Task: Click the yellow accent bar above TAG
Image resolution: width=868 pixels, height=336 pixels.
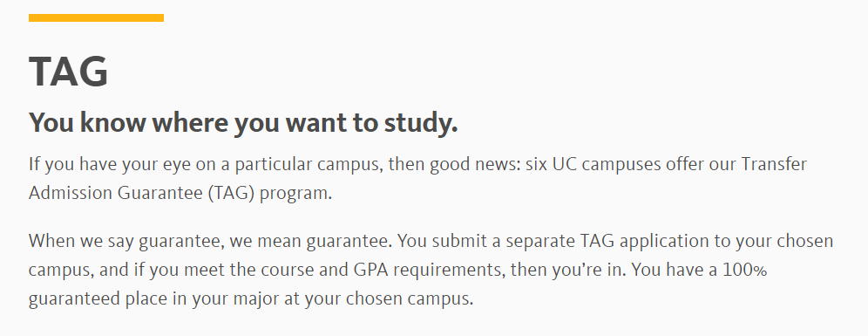Action: (97, 17)
